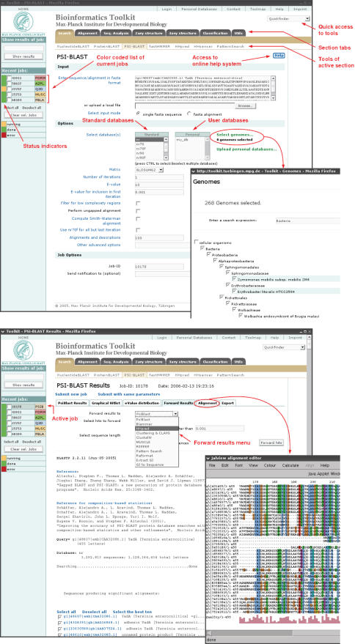Click the Number of iterations input field
The height and width of the screenshot is (644, 355).
159,177
